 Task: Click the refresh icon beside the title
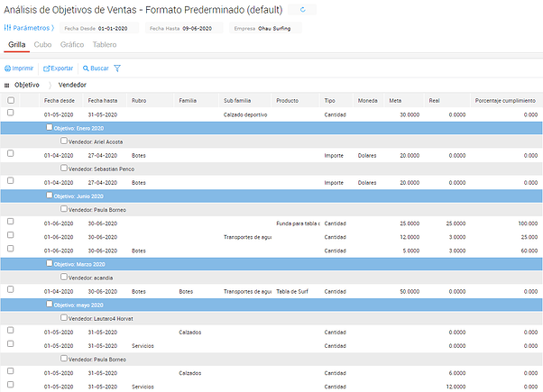tap(302, 9)
